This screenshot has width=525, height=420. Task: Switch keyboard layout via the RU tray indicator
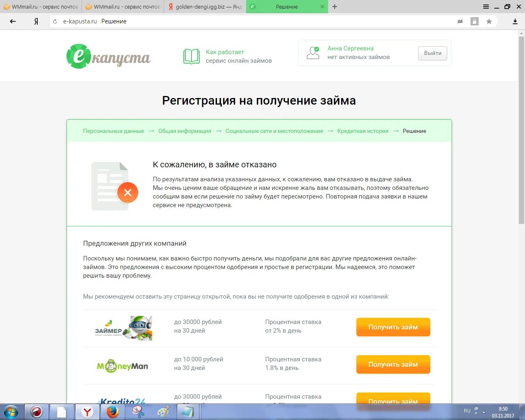click(x=467, y=411)
